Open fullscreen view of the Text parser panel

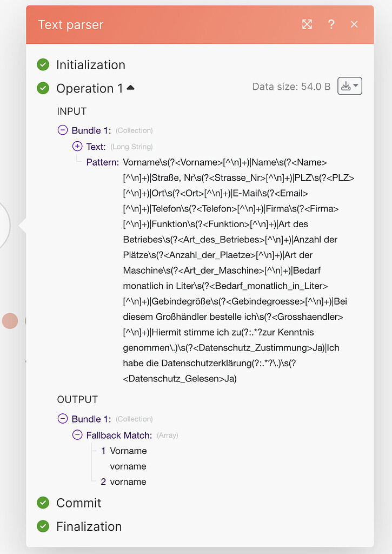tap(307, 24)
